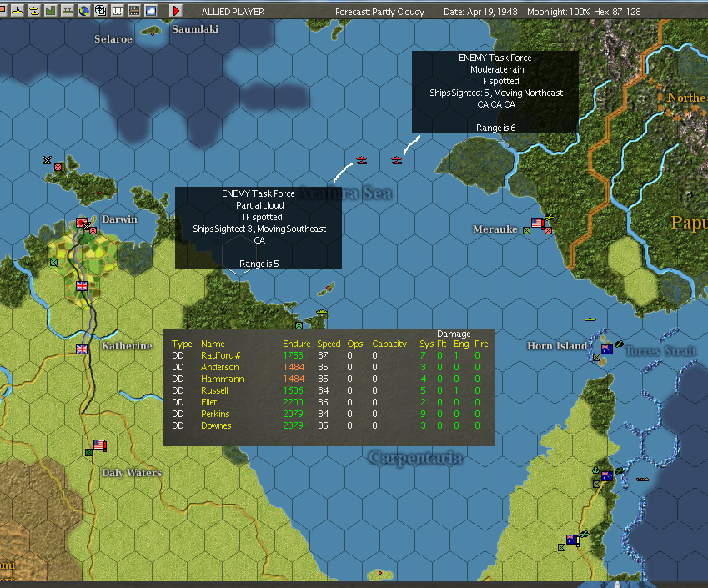Click the Speed column header
Viewport: 708px width, 588px height.
329,344
